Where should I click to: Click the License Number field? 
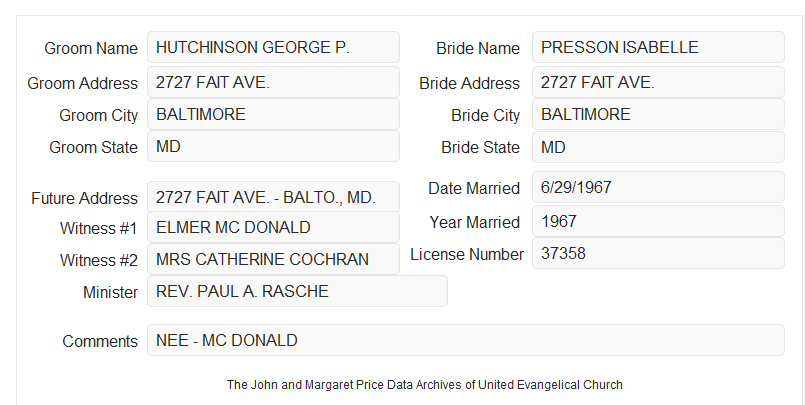658,253
